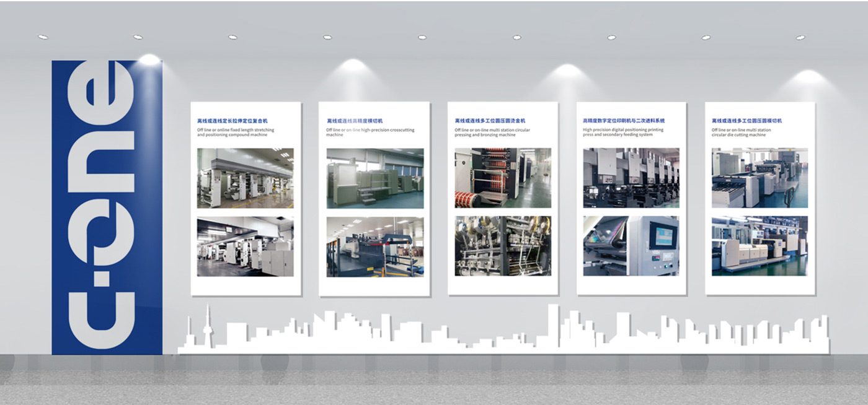Select title 离线或连线多工位圆压圆模切机

pyautogui.click(x=746, y=121)
